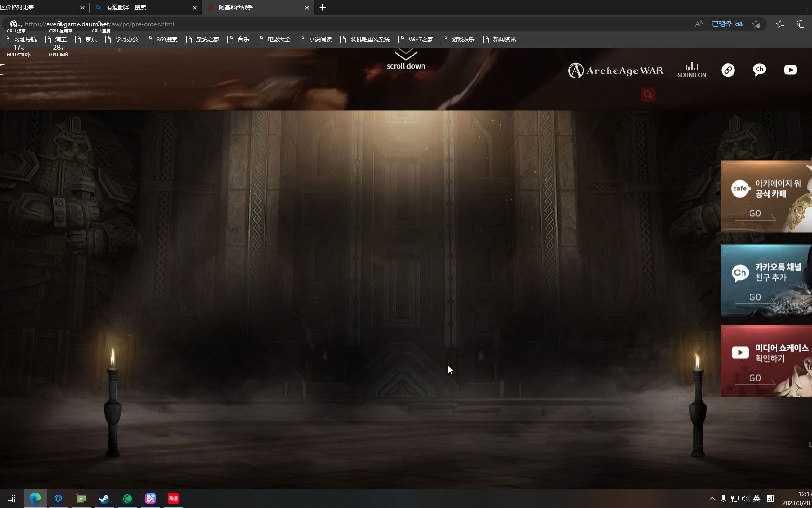Toggle the 拼 IME mode indicator
This screenshot has width=812, height=508.
click(771, 499)
